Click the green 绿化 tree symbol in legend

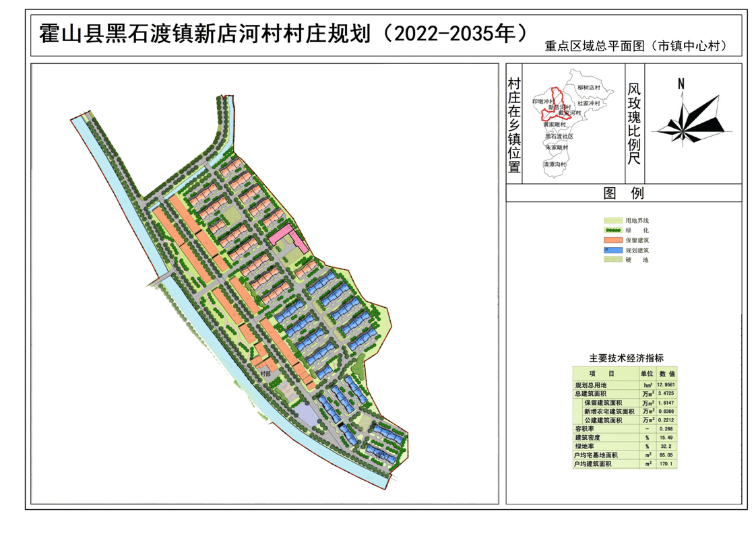tap(612, 230)
